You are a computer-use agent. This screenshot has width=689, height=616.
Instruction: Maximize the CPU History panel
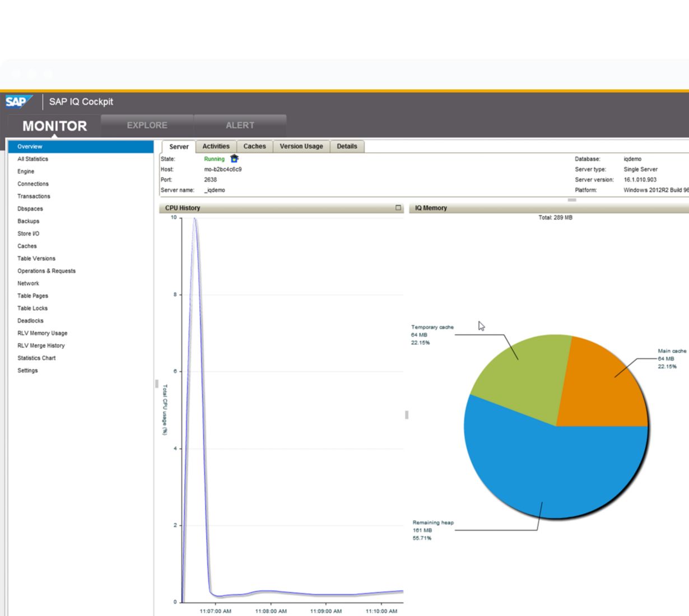pyautogui.click(x=398, y=208)
